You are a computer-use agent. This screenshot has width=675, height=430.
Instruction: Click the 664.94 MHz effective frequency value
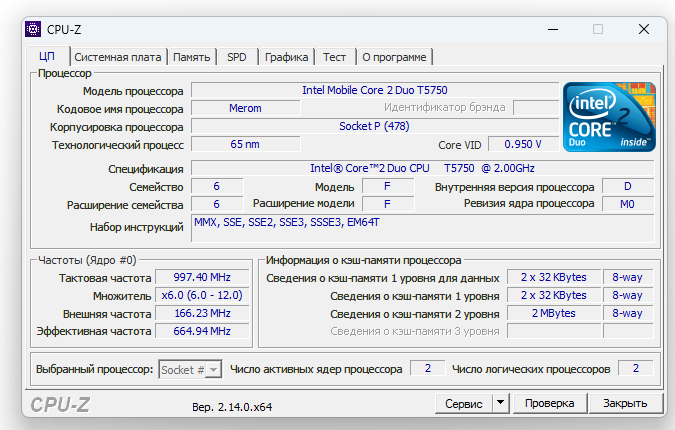202,331
